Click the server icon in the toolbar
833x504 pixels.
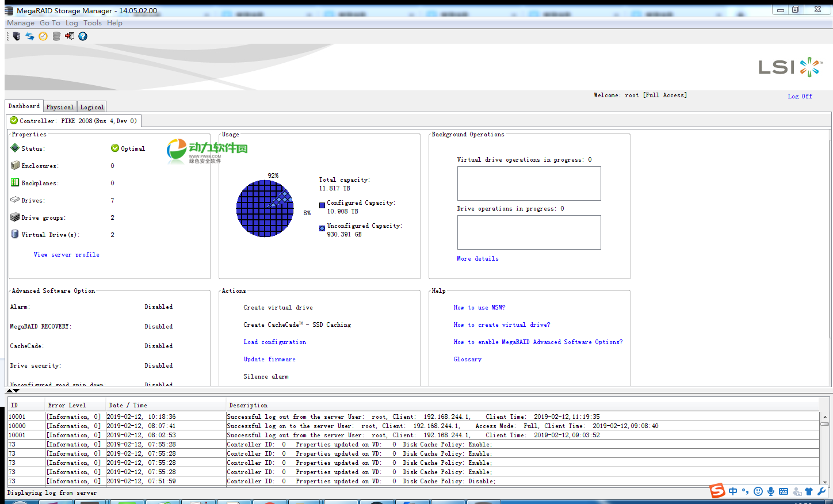(17, 36)
